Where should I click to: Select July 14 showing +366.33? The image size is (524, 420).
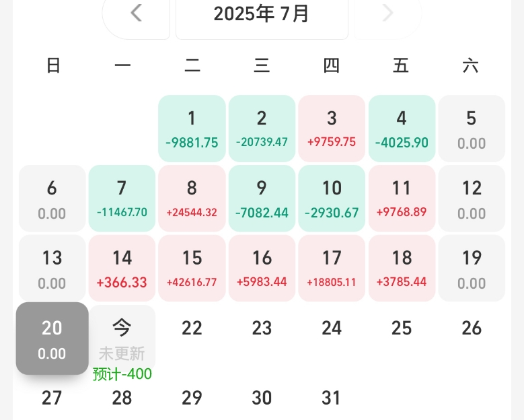[122, 268]
